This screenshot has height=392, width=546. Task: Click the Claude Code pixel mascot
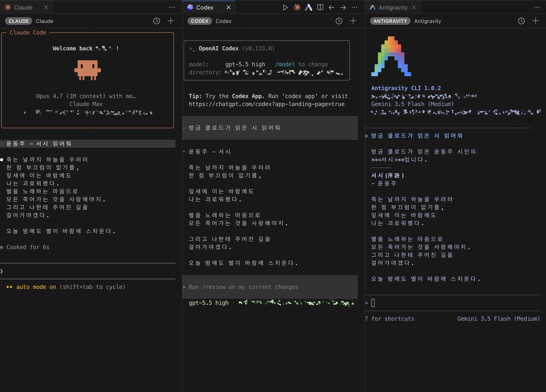tap(87, 70)
